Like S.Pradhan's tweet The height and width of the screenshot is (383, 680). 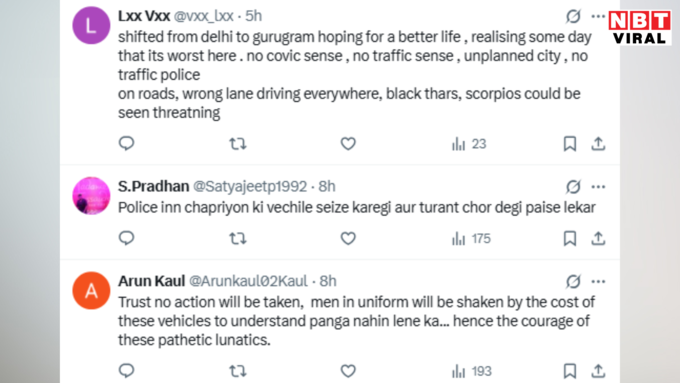348,238
